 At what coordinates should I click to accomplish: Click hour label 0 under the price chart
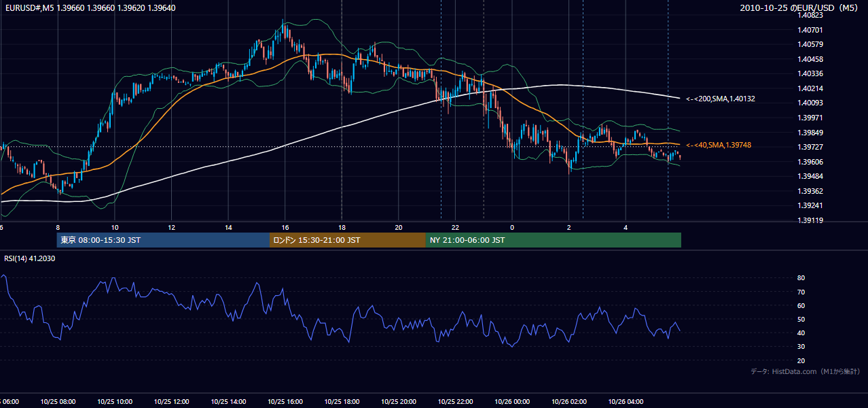512,228
